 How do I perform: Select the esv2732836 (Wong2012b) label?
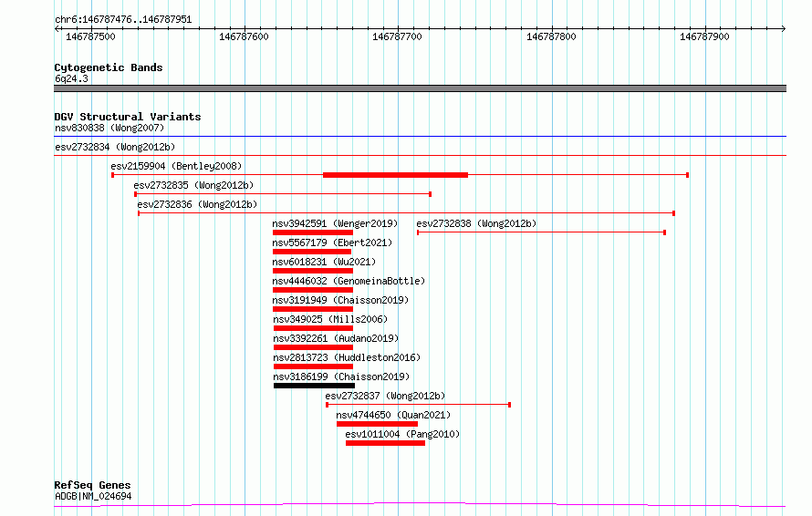point(197,204)
